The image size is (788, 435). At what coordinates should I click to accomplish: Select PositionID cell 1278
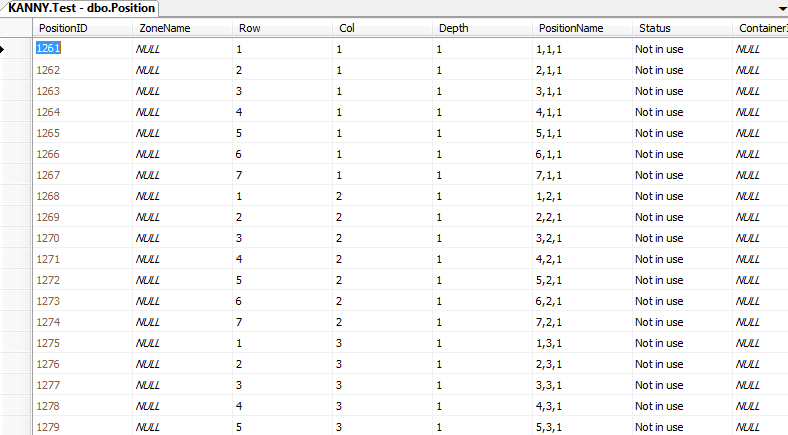[82, 406]
